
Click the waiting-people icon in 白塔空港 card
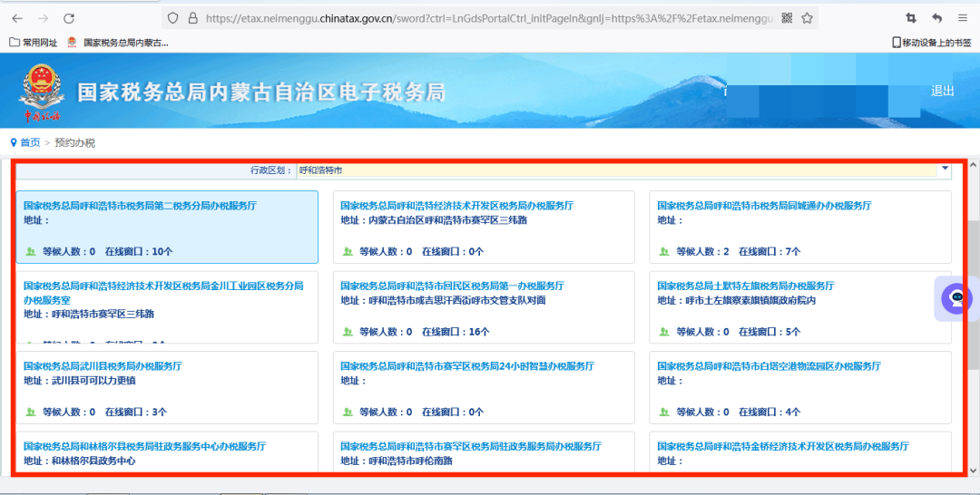tap(664, 412)
